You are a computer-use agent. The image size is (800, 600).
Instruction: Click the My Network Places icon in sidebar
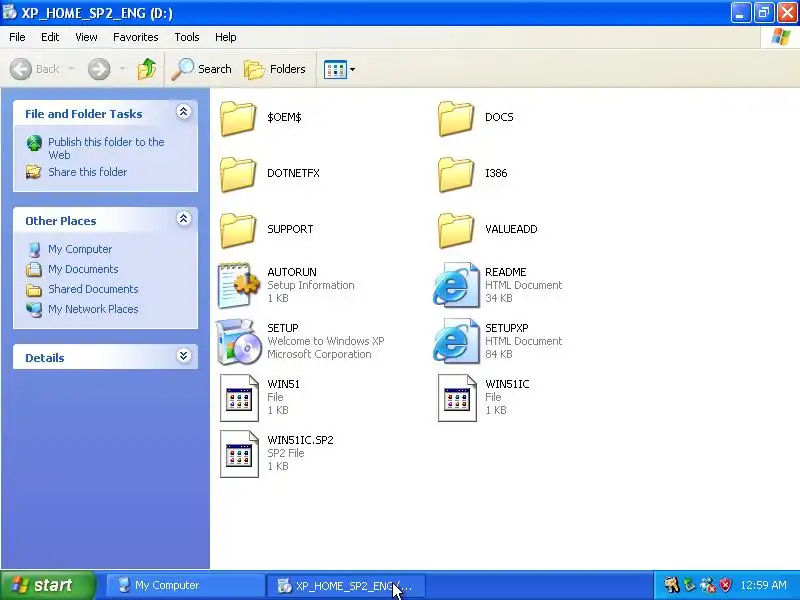34,309
